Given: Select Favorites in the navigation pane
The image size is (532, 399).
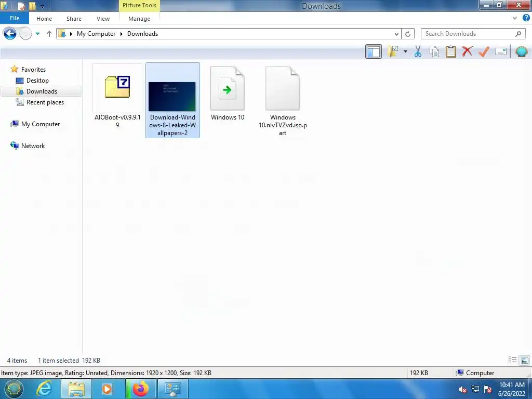Looking at the screenshot, I should pyautogui.click(x=33, y=69).
